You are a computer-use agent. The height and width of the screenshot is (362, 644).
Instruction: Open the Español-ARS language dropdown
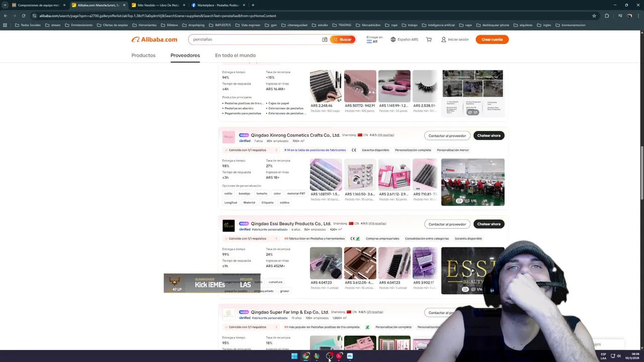click(x=405, y=39)
